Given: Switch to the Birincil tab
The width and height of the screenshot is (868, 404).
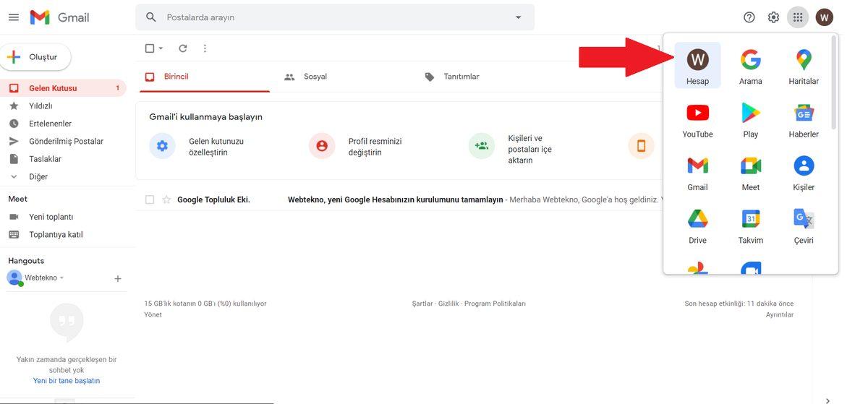Looking at the screenshot, I should 204,77.
